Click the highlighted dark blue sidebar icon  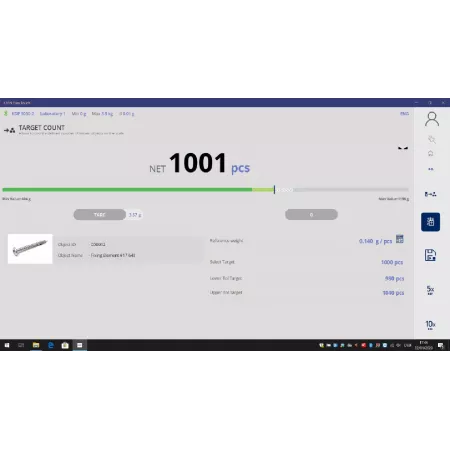coord(430,222)
